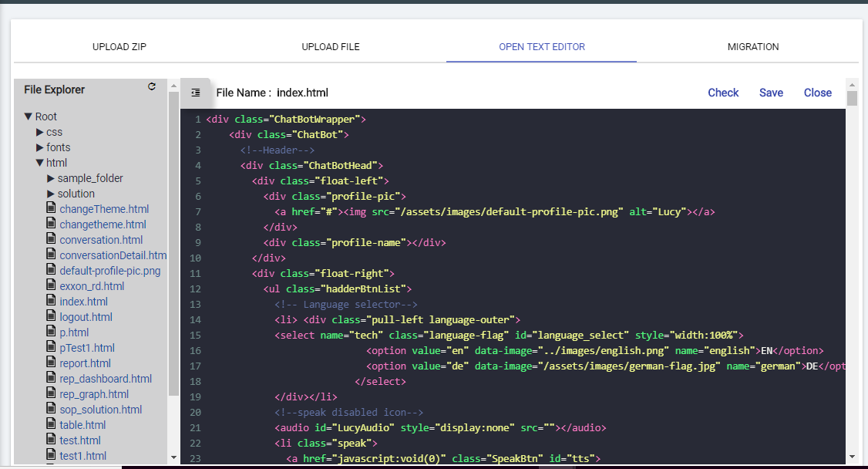Open p.html file
The image size is (868, 469).
[74, 332]
